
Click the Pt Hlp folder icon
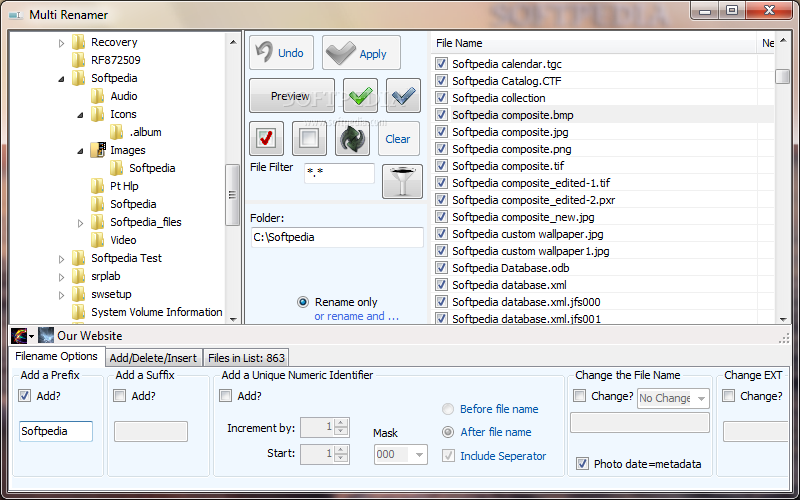point(97,186)
